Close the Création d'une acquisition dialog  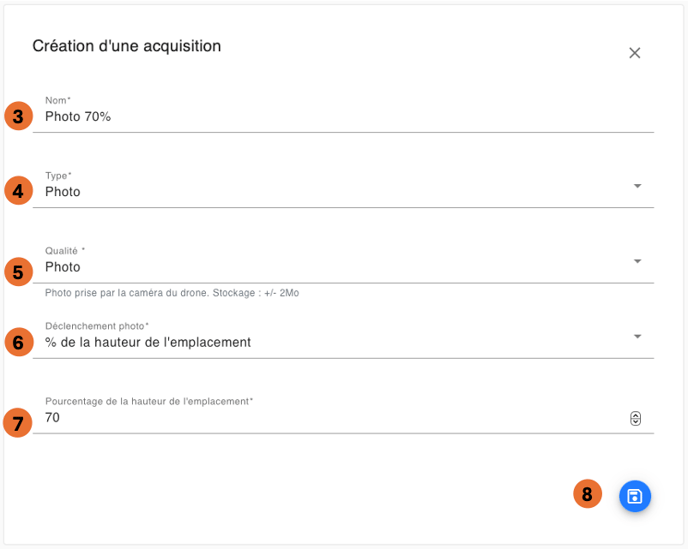pos(634,53)
